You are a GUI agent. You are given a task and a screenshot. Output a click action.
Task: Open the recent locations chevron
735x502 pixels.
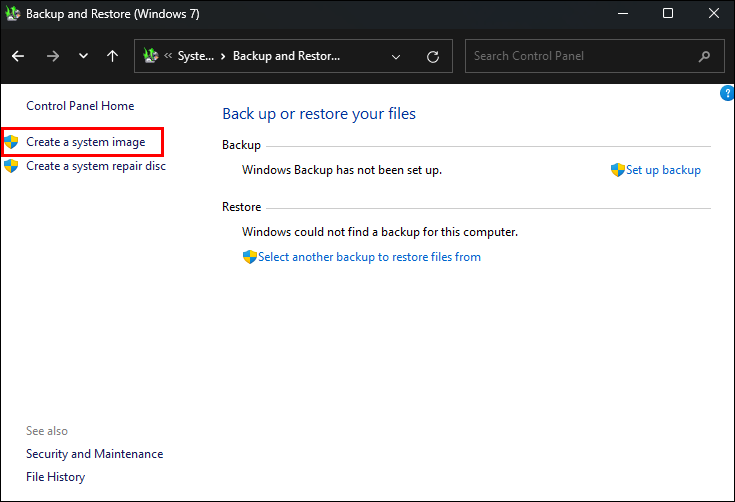(83, 56)
